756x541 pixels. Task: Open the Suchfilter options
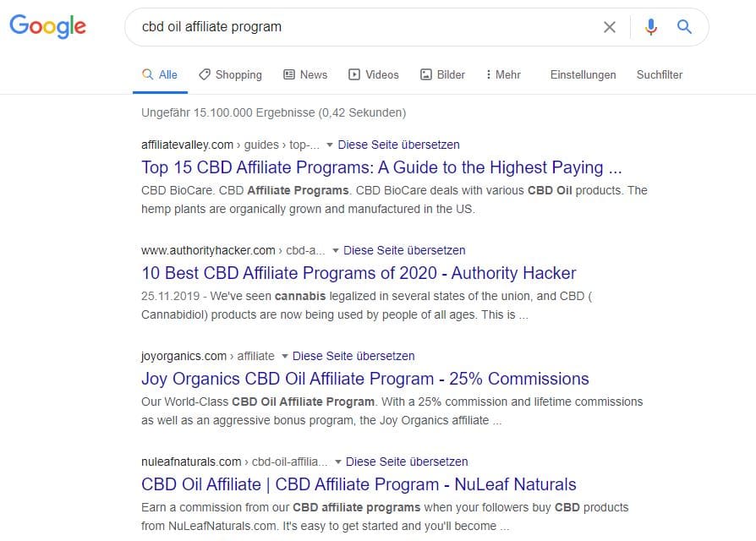[660, 74]
